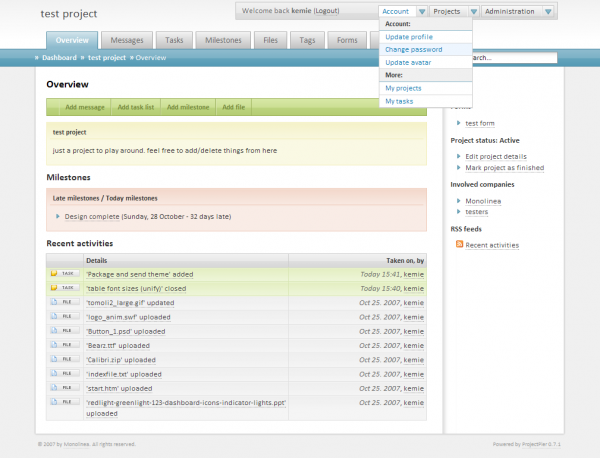Viewport: 600px width, 458px height.
Task: Switch to the Tasks tab
Action: pyautogui.click(x=174, y=40)
